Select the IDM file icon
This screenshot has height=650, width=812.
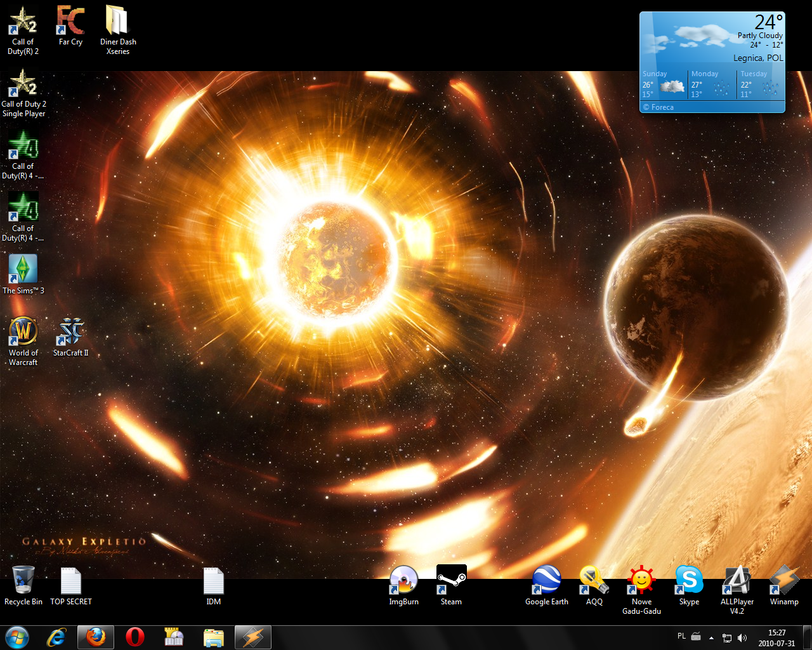point(214,585)
